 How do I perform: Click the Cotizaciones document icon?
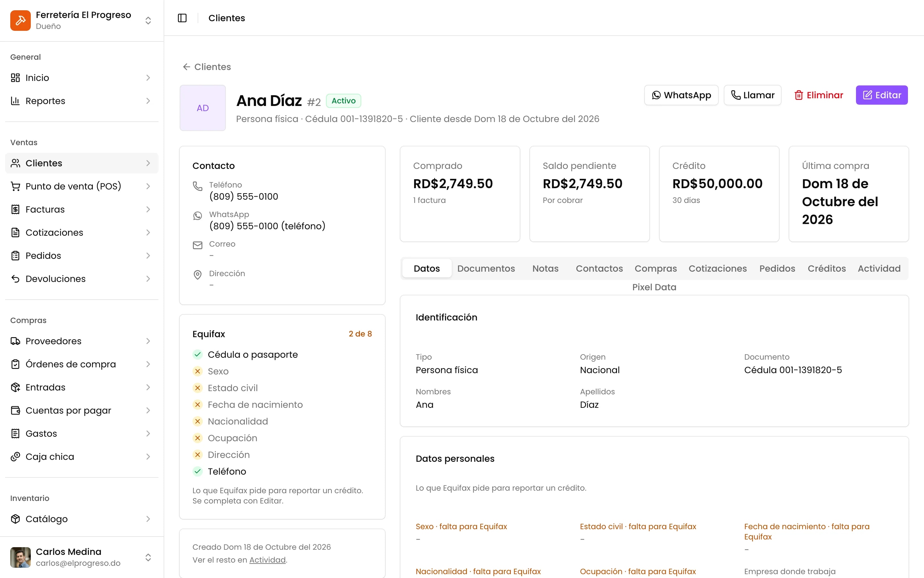(15, 232)
